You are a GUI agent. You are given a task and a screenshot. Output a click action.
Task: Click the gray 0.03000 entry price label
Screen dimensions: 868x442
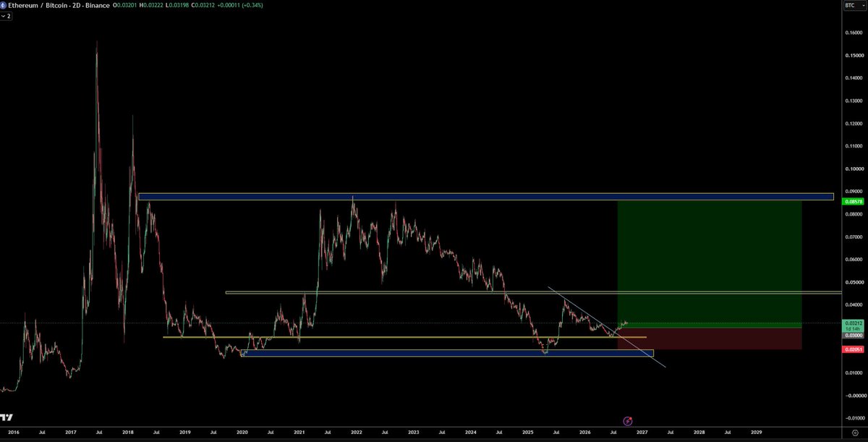point(854,336)
